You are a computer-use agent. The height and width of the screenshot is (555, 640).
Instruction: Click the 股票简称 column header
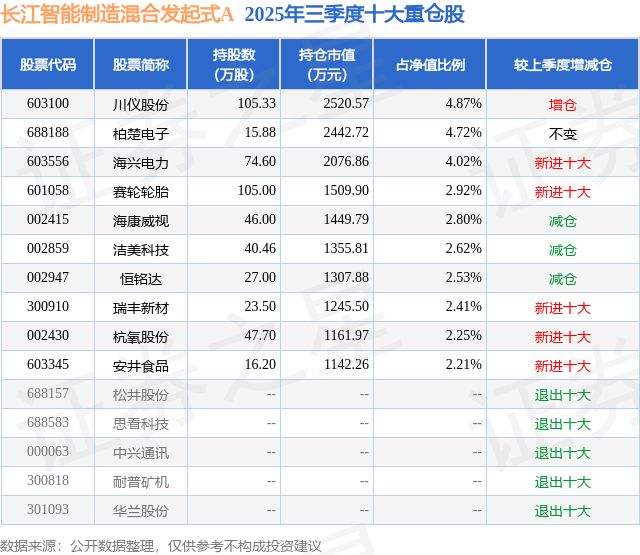tap(141, 64)
